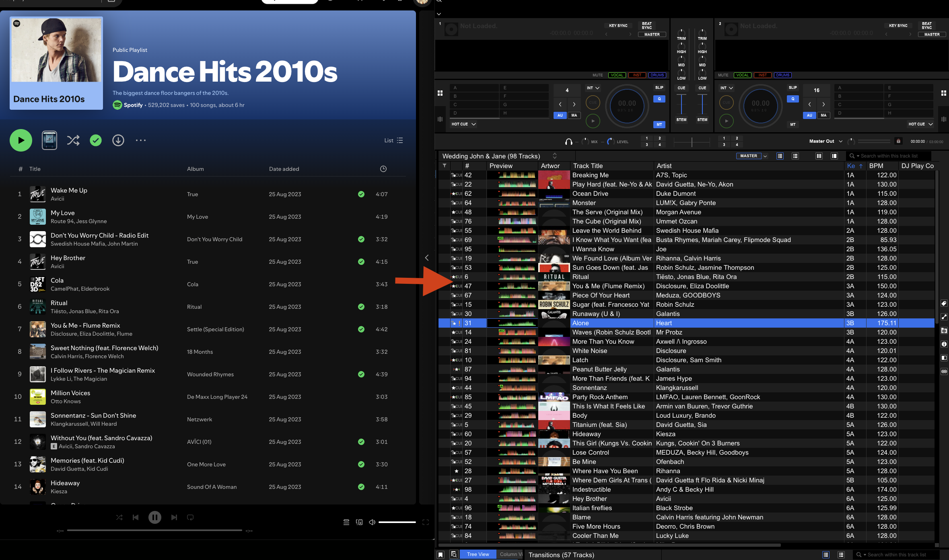Click the bookmark icon in the bottom-left bar
This screenshot has height=560, width=949.
tap(441, 554)
